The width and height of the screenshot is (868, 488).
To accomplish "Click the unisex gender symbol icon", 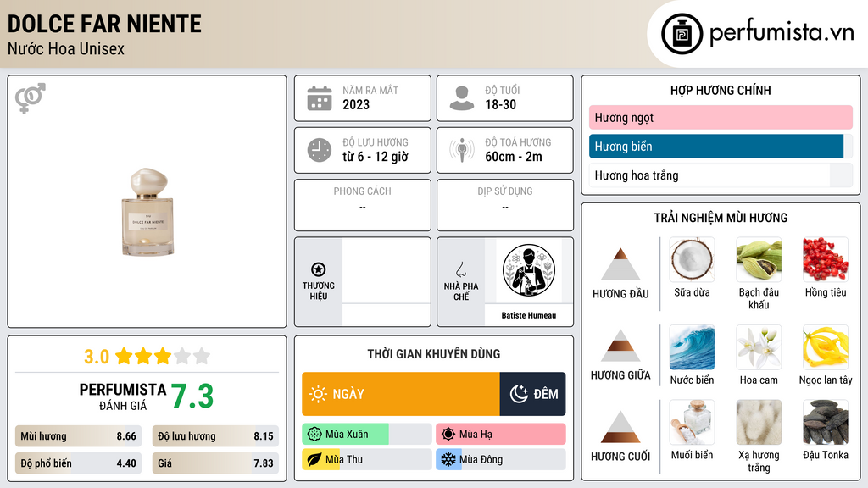I will 31,98.
